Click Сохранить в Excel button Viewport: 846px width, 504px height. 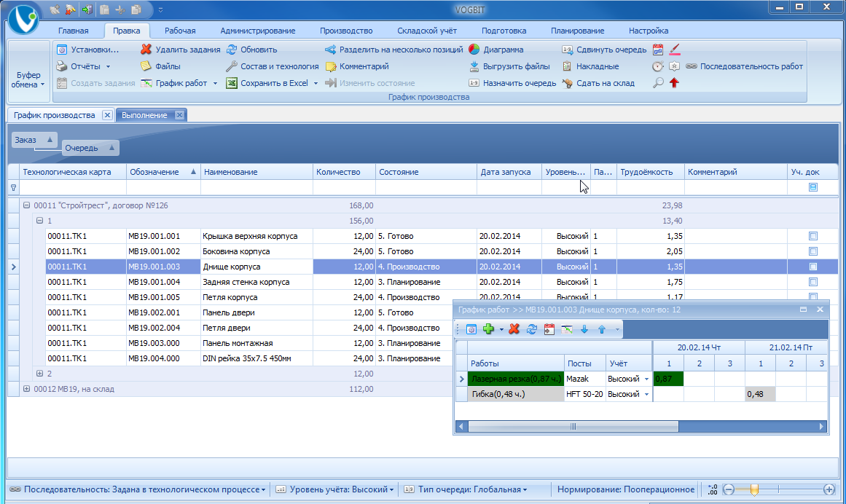click(x=267, y=83)
